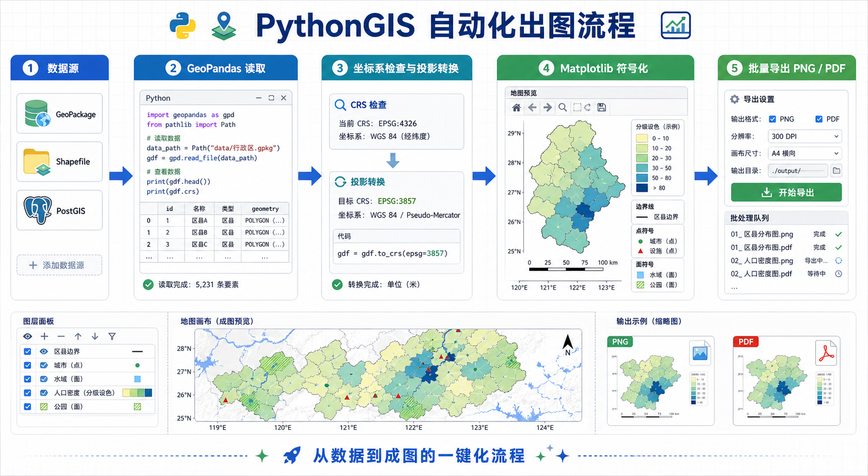Click the 区县A cell in the data table
The image size is (868, 476).
(199, 220)
